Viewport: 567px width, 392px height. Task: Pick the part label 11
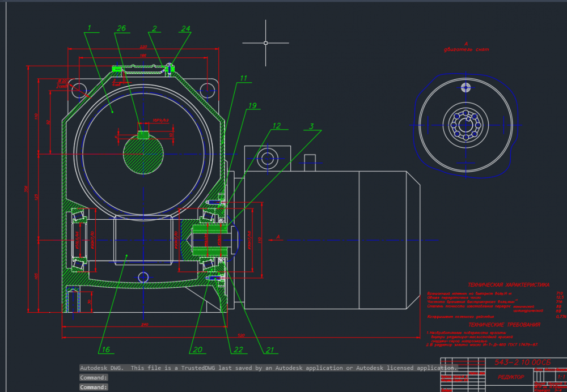point(243,78)
